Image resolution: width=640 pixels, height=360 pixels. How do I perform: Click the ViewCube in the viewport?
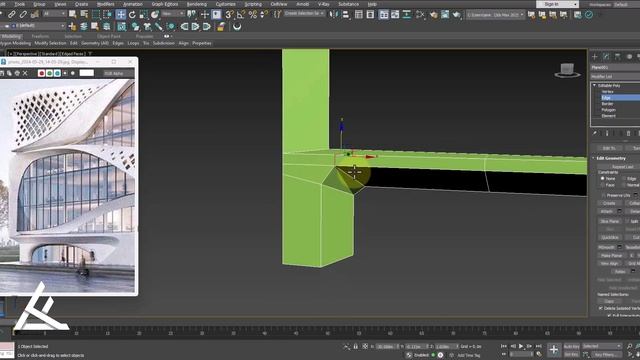(x=567, y=70)
